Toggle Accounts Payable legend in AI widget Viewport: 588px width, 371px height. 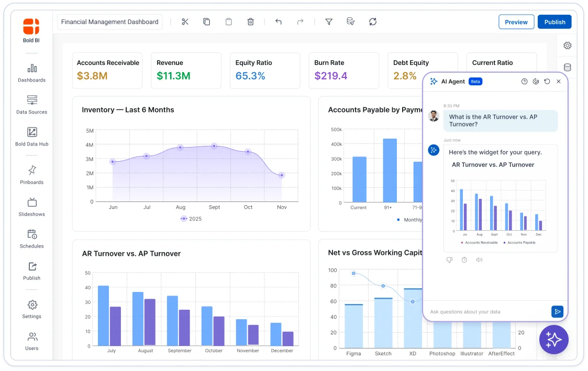click(x=519, y=242)
